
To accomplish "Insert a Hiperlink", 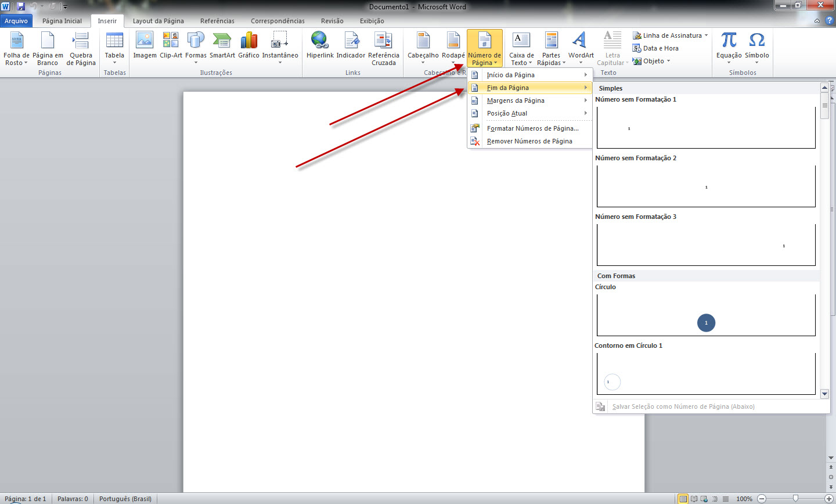I will [x=320, y=46].
